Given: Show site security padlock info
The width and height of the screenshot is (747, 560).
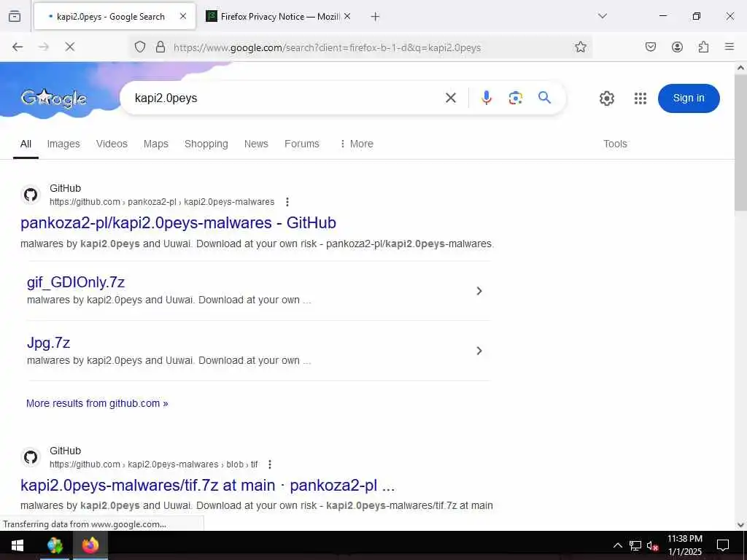Looking at the screenshot, I should 160,47.
